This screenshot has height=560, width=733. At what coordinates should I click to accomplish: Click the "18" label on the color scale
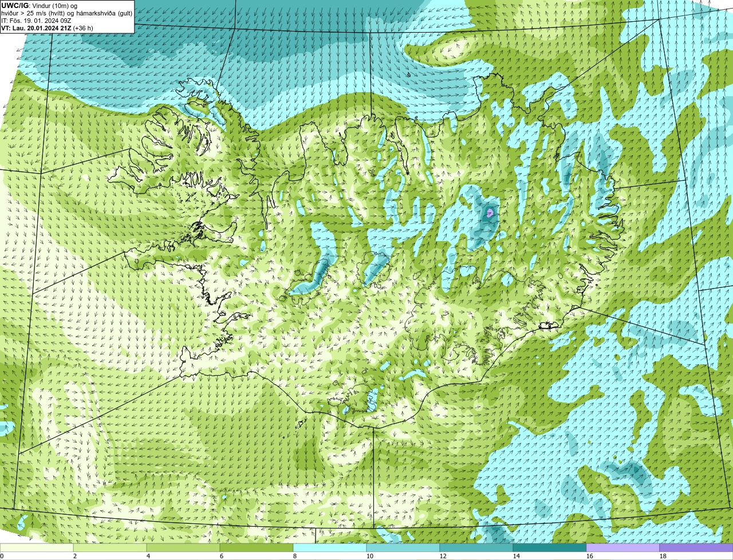pyautogui.click(x=663, y=556)
